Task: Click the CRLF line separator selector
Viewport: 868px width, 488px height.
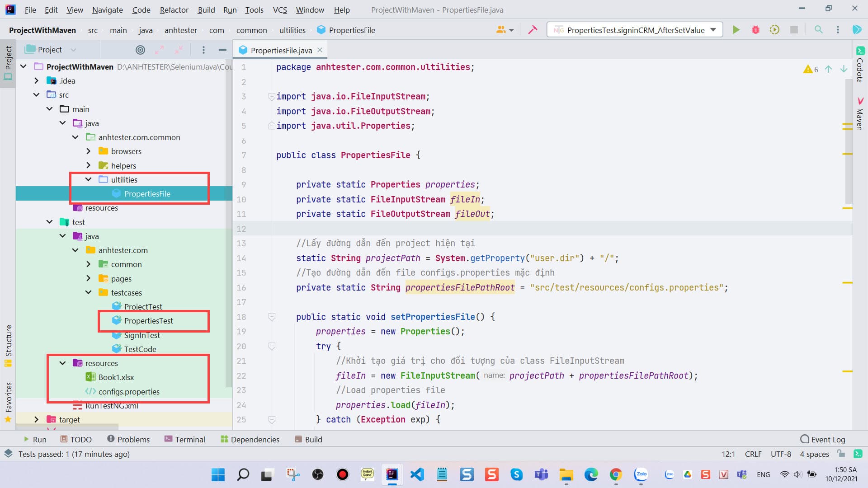Action: pyautogui.click(x=753, y=454)
